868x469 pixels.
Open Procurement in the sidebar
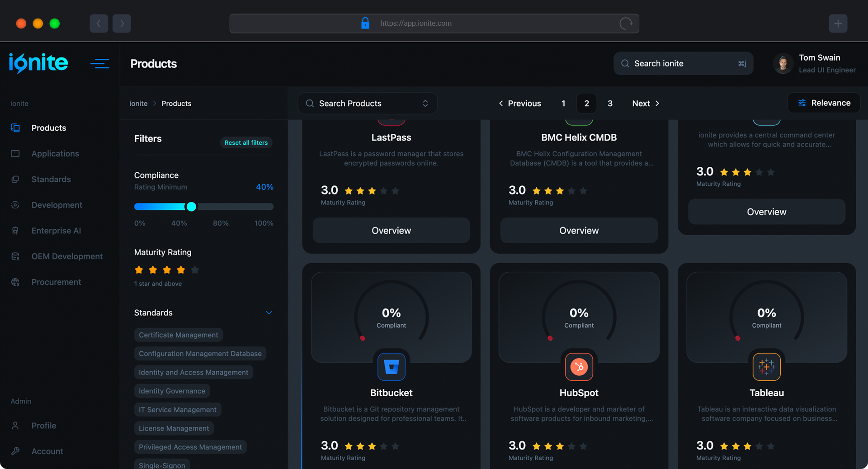(x=56, y=282)
